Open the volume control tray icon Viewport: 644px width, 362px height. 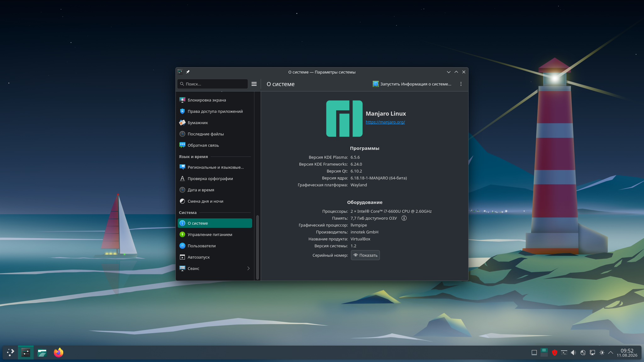[574, 353]
